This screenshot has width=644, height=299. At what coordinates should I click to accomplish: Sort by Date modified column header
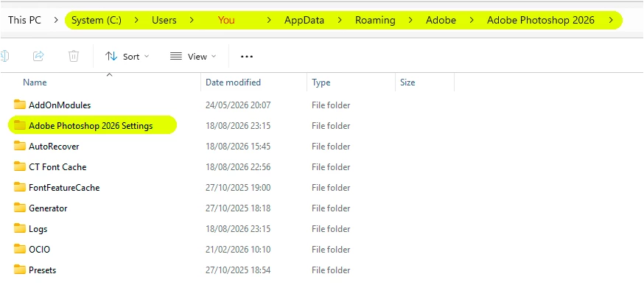pos(233,82)
